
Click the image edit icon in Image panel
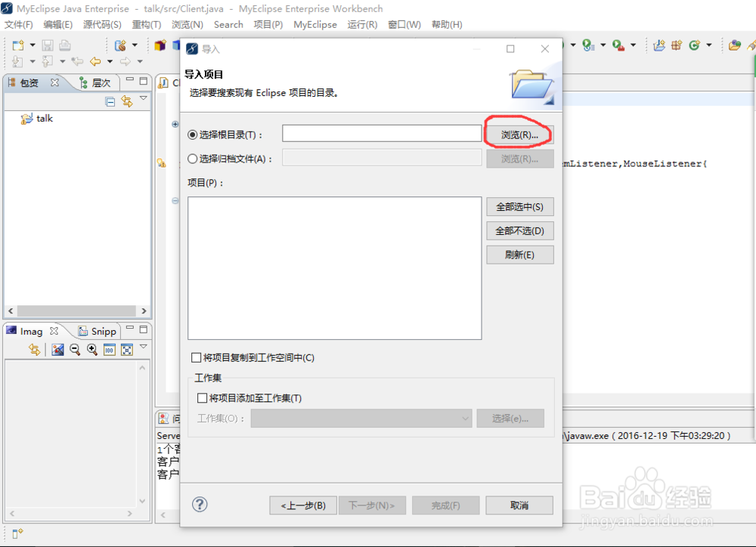click(x=58, y=349)
